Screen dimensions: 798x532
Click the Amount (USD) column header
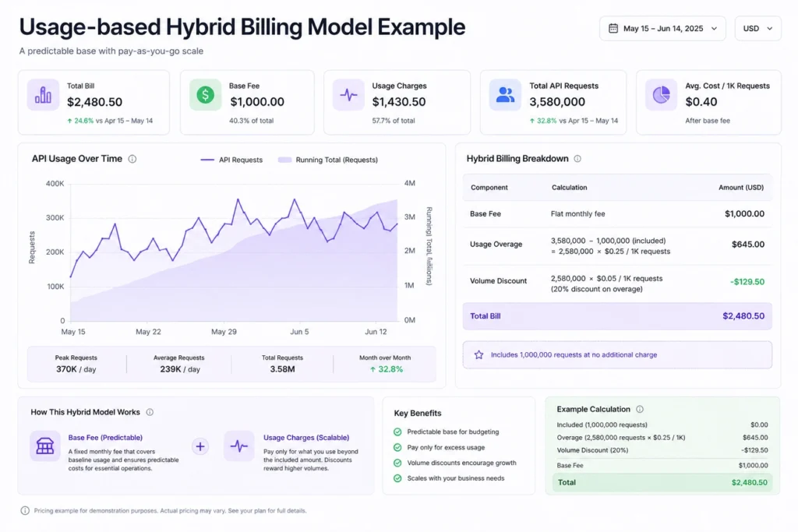pyautogui.click(x=741, y=187)
